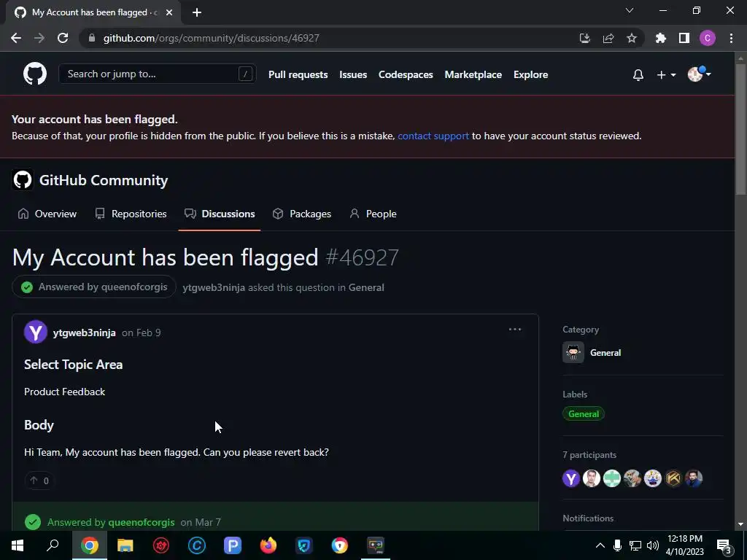Image resolution: width=747 pixels, height=560 pixels.
Task: Switch to the Overview tab
Action: point(47,214)
